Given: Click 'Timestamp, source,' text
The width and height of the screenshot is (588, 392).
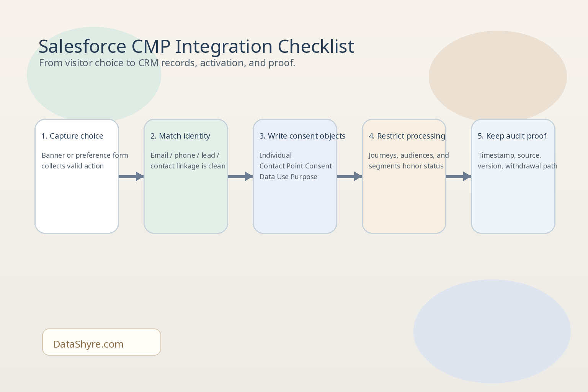Looking at the screenshot, I should point(510,155).
